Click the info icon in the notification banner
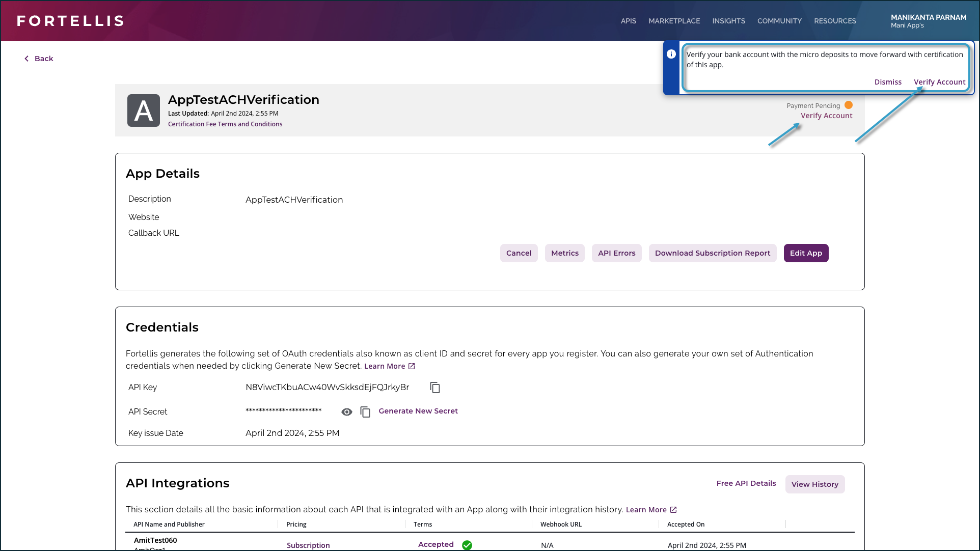Viewport: 980px width, 551px height. [x=671, y=54]
